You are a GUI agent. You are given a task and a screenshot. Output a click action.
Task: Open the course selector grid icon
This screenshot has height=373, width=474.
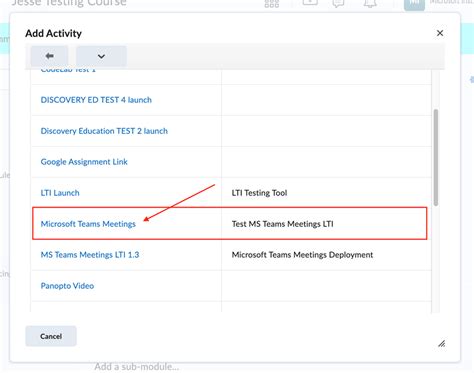point(272,3)
